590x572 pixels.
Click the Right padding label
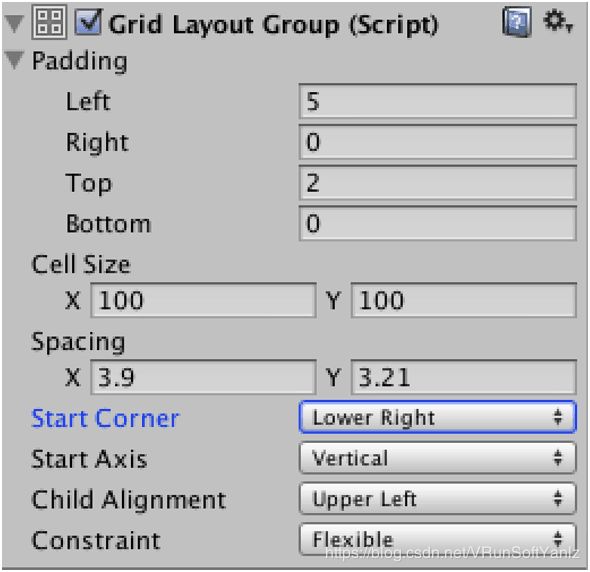tap(97, 143)
